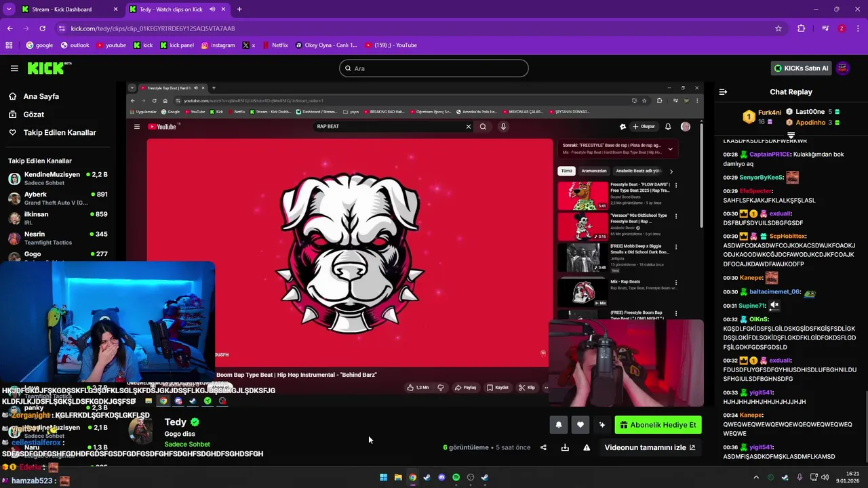
Task: Click the chat replay scrollbar
Action: click(865, 427)
